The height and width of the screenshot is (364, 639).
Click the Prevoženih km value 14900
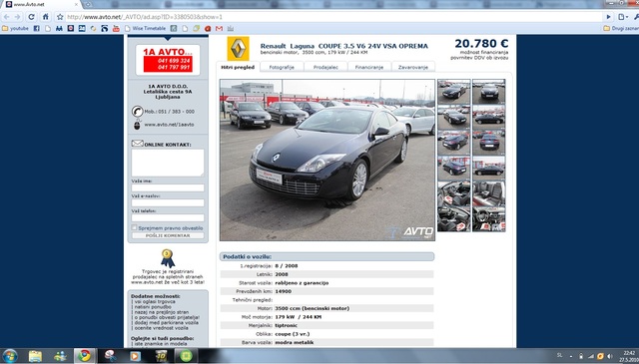coord(284,291)
